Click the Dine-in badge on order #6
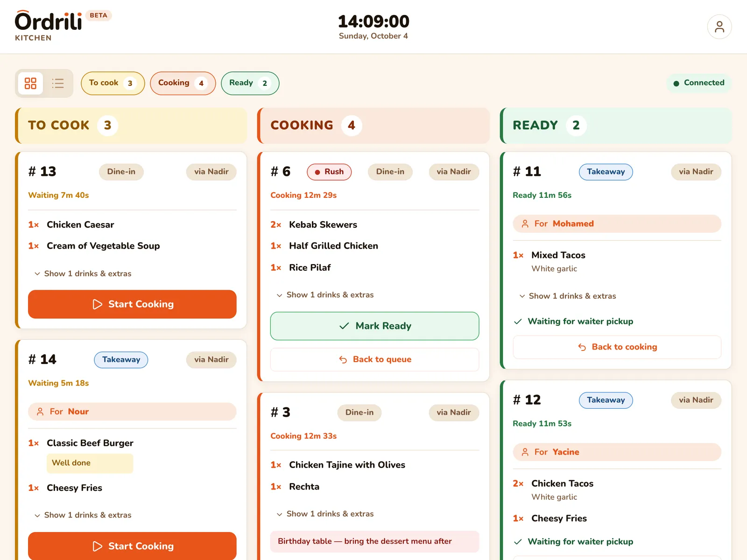Viewport: 747px width, 560px height. tap(390, 172)
